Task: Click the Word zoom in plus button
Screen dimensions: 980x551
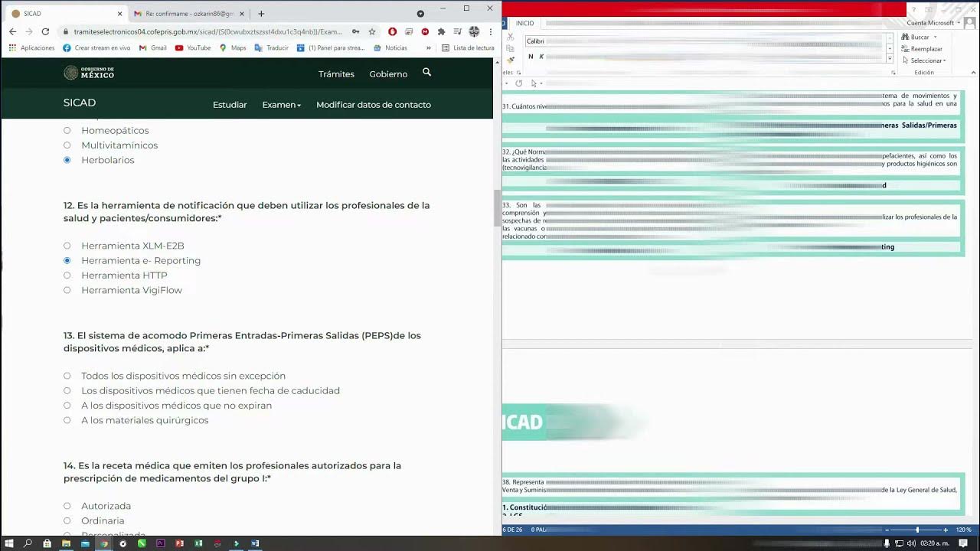Action: (x=946, y=530)
